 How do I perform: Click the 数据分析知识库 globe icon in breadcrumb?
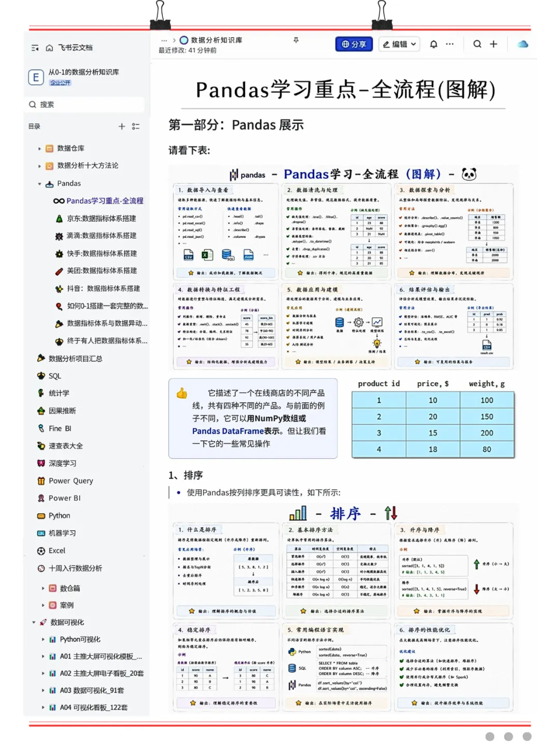pos(184,40)
